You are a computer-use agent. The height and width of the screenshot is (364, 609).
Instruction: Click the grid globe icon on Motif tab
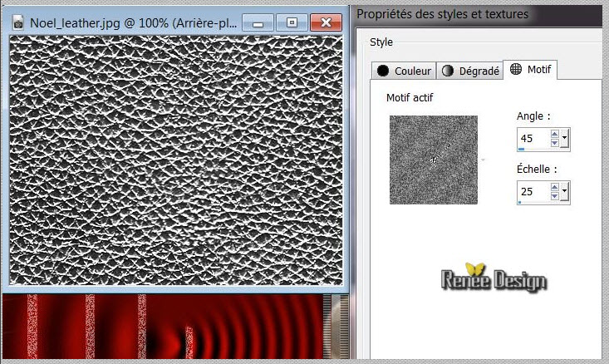(516, 69)
